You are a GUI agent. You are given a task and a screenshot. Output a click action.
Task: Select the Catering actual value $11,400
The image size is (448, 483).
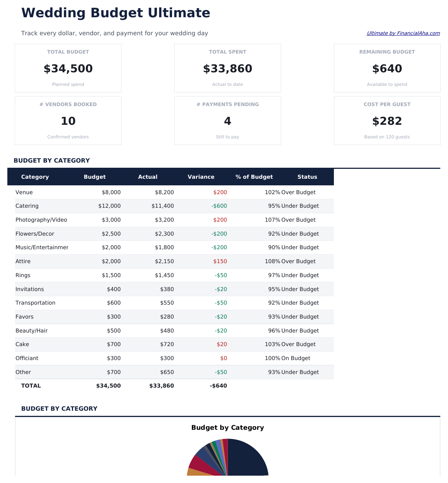[162, 206]
